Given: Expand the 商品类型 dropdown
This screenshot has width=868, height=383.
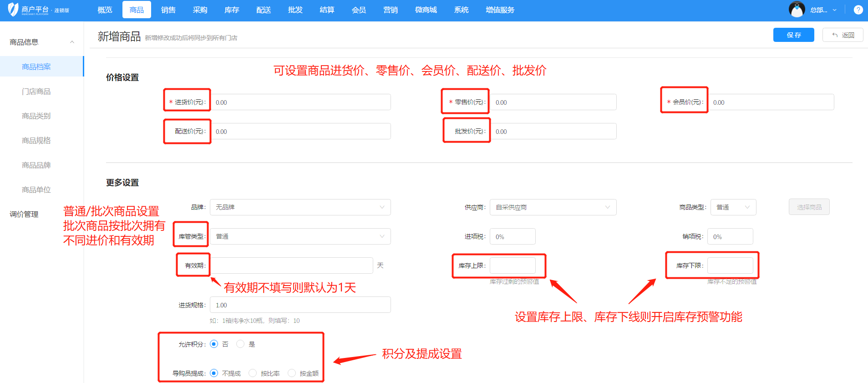Looking at the screenshot, I should click(731, 207).
